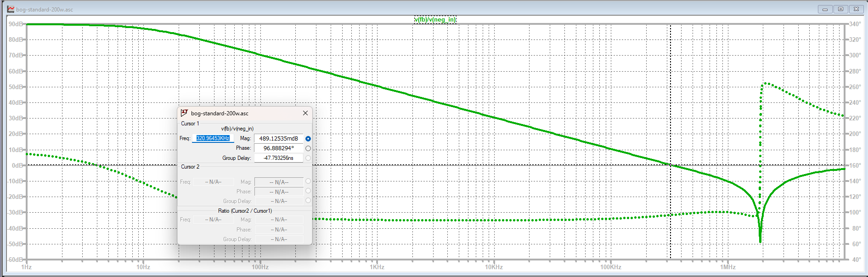Image resolution: width=868 pixels, height=277 pixels.
Task: Click the Cursor 1 Freq input field
Action: click(213, 138)
